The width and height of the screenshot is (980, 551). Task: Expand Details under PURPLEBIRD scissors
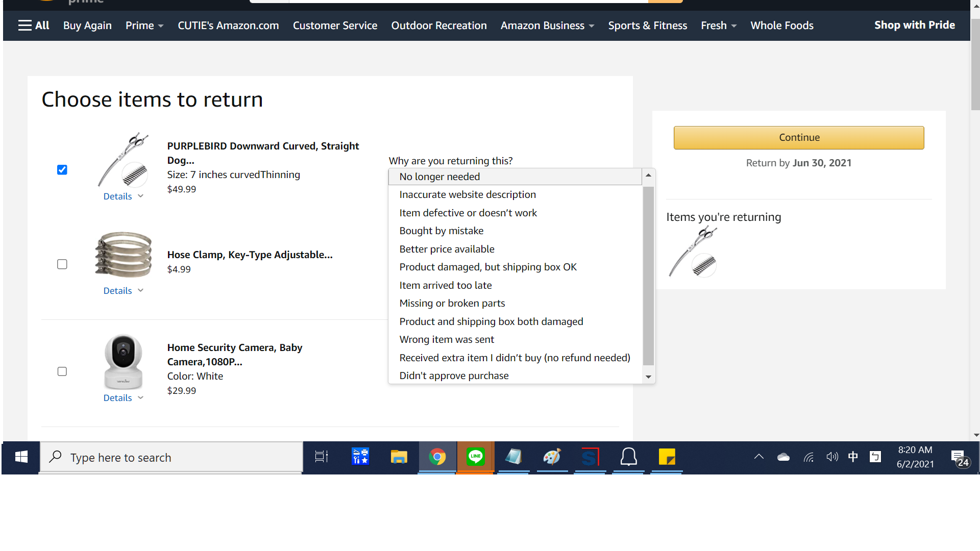tap(123, 196)
